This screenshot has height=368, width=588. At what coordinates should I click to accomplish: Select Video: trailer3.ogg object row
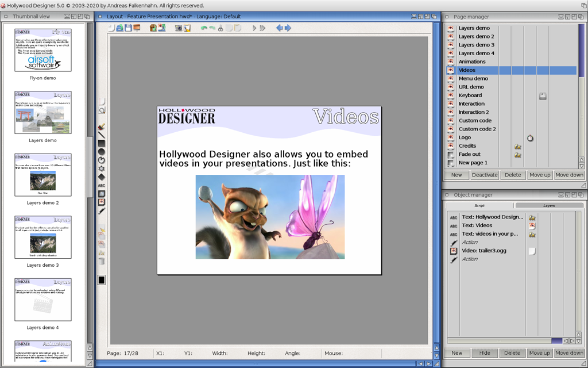pyautogui.click(x=512, y=251)
